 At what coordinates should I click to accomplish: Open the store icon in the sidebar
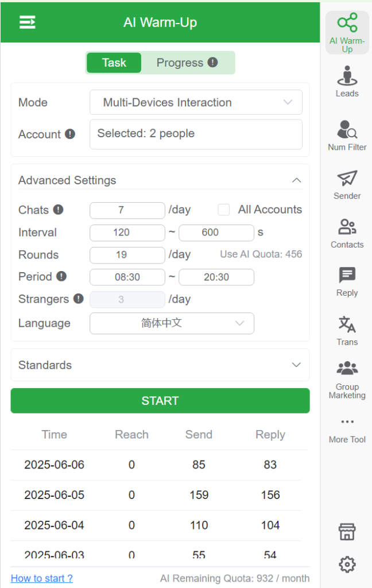(347, 531)
